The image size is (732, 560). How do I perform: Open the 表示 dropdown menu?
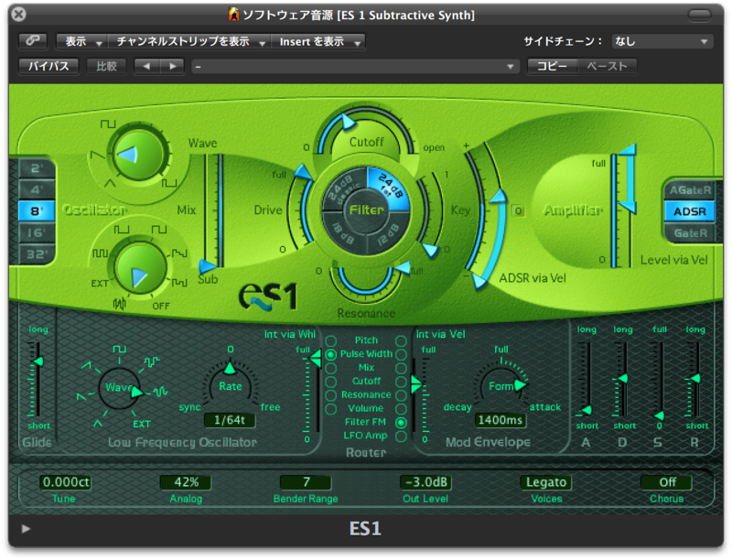coord(82,41)
